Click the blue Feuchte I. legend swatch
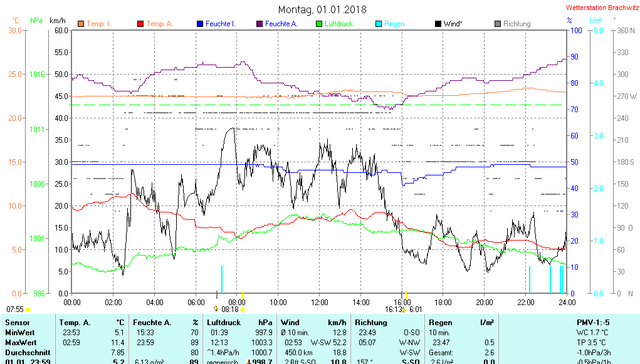Viewport: 640px width, 364px height. 199,24
